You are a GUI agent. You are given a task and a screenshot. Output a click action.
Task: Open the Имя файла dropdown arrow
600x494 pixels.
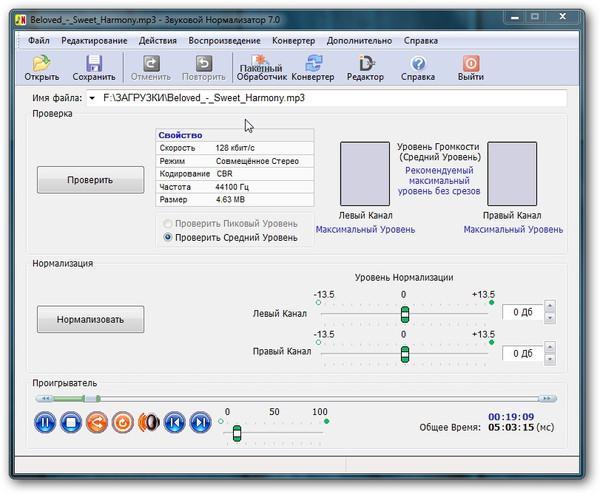coord(92,99)
